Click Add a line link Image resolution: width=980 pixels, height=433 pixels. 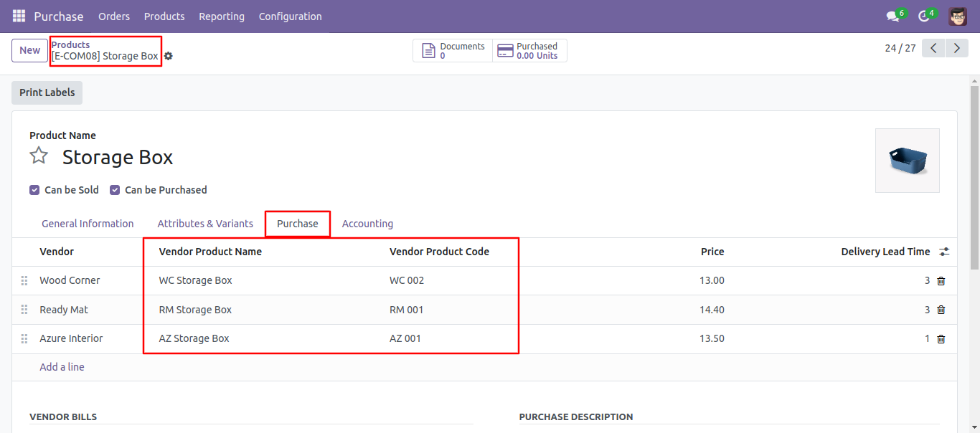(x=62, y=367)
